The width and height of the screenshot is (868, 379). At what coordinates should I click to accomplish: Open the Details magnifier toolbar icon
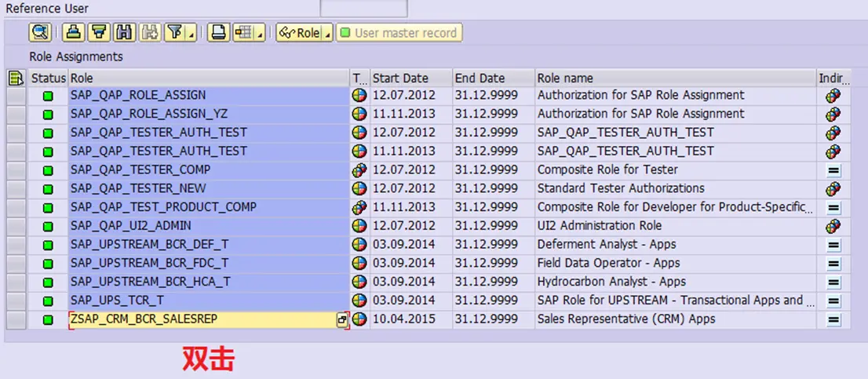coord(40,33)
